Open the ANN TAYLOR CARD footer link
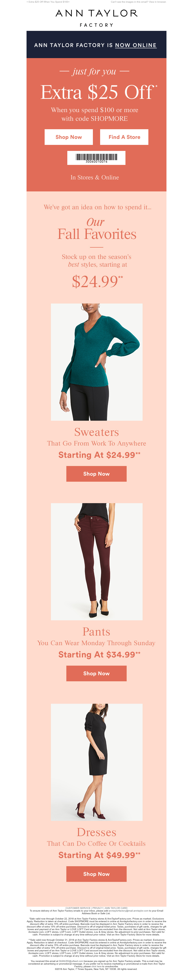This screenshot has height=980, width=193. pos(116,908)
